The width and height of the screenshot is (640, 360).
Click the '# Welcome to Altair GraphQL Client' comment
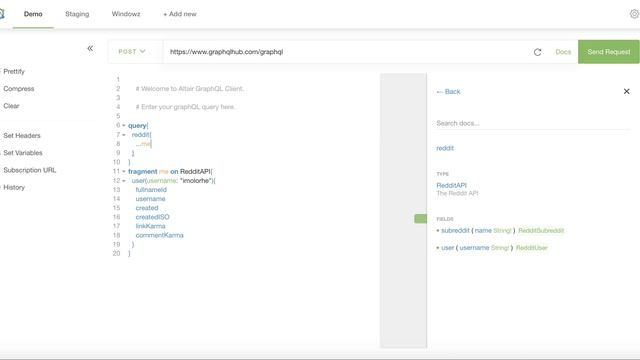coord(190,89)
